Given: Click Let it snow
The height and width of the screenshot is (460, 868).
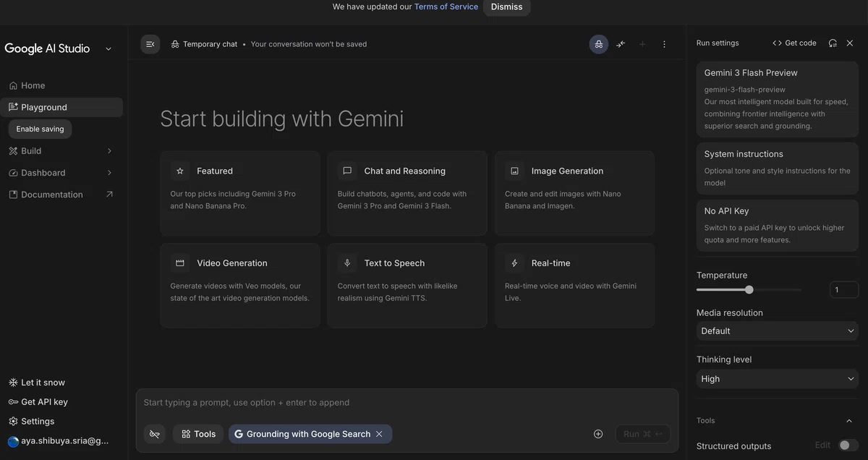Looking at the screenshot, I should click(x=36, y=383).
